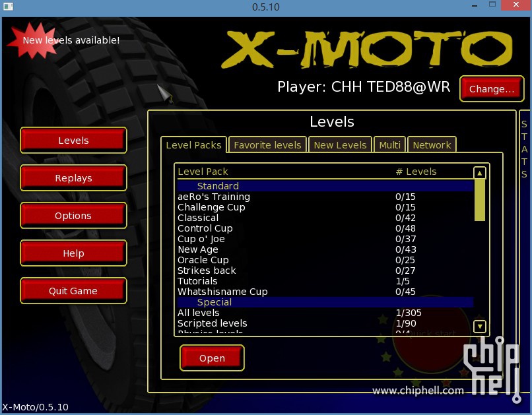Select the Cup o' Joe level pack
Screen dimensions: 532x415
pos(325,239)
